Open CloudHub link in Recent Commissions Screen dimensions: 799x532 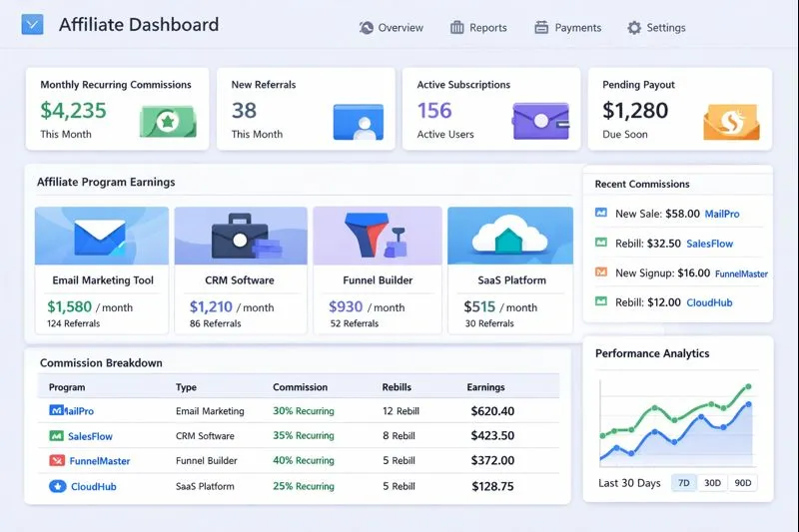709,302
